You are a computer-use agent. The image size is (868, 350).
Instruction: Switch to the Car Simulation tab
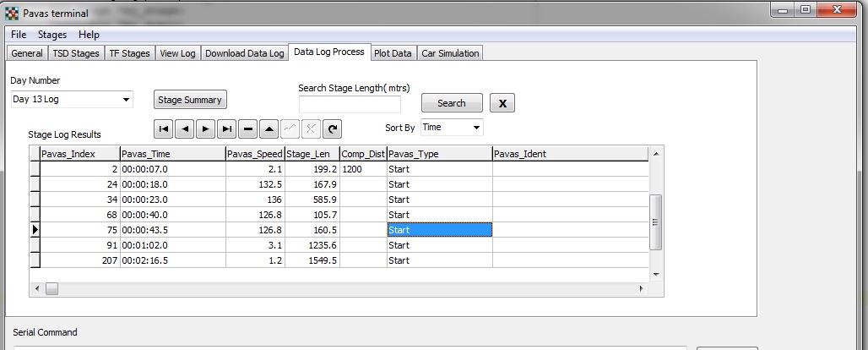point(451,53)
